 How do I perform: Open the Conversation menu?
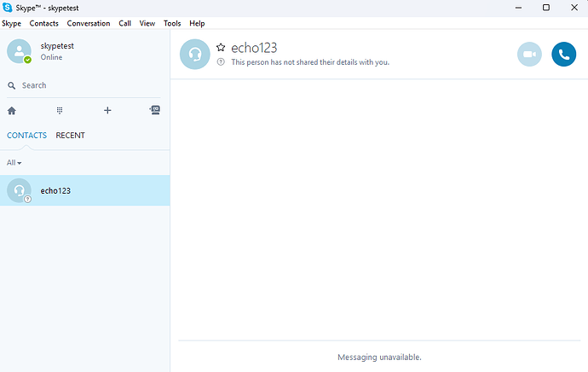[89, 23]
